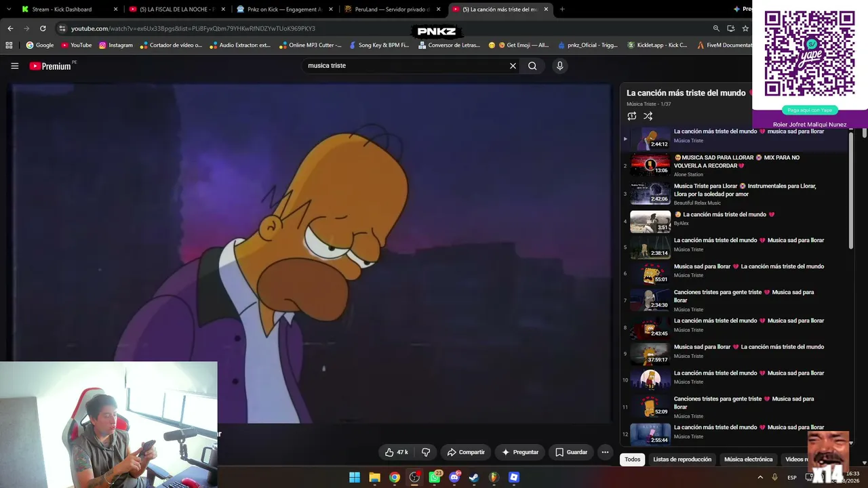The width and height of the screenshot is (868, 488).
Task: Open the Windows Start menu
Action: (355, 477)
